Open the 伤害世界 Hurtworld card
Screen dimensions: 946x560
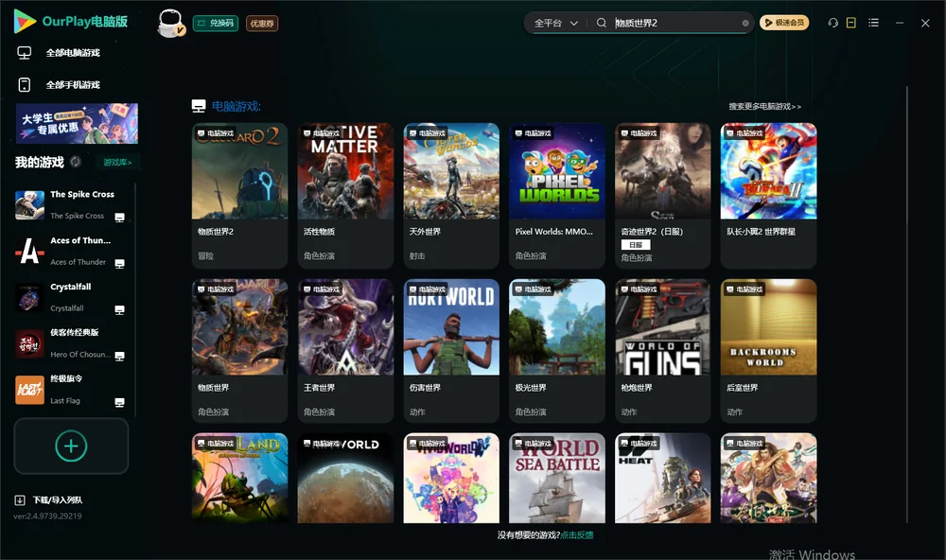click(451, 351)
